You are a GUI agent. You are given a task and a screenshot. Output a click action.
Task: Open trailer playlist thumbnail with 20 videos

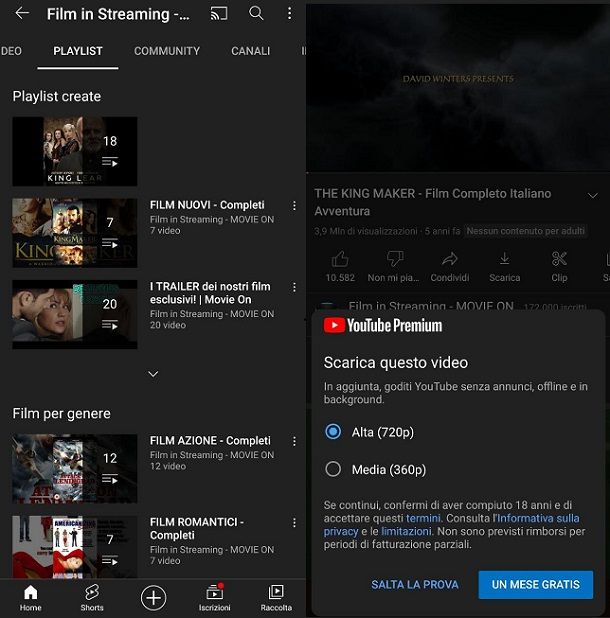(x=74, y=314)
